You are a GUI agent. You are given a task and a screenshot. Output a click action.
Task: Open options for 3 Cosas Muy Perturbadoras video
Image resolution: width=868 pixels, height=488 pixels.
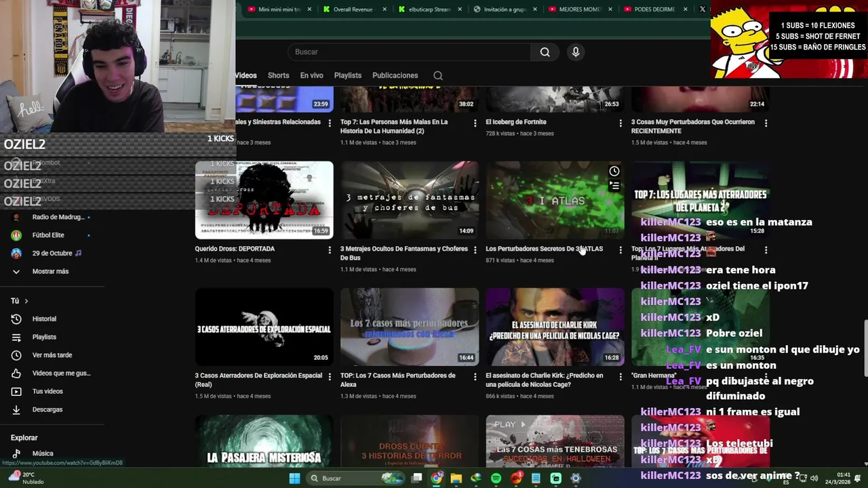766,123
